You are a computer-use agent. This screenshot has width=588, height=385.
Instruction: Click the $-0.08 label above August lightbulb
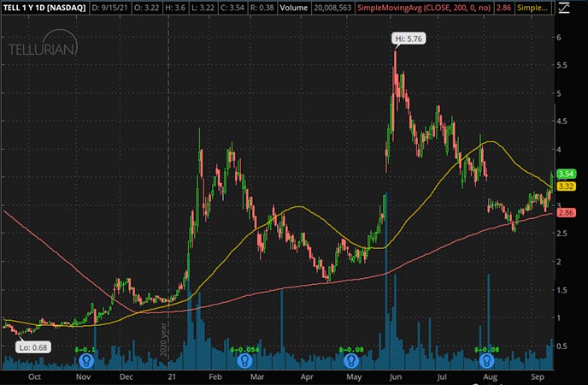pos(487,350)
